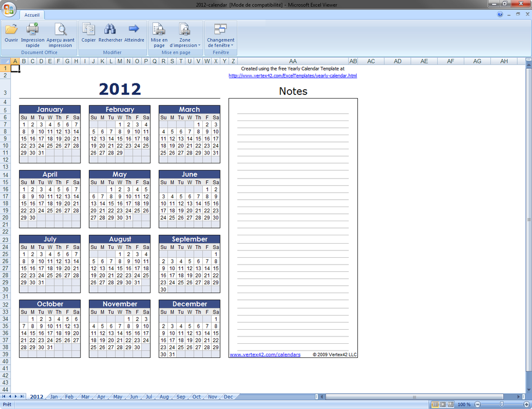Open the round Office button menu

tap(9, 9)
